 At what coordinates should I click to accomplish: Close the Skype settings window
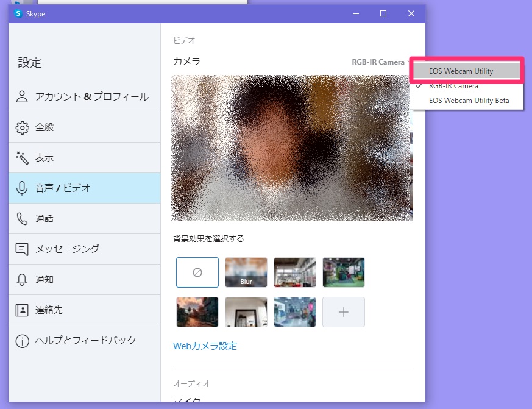[x=411, y=13]
